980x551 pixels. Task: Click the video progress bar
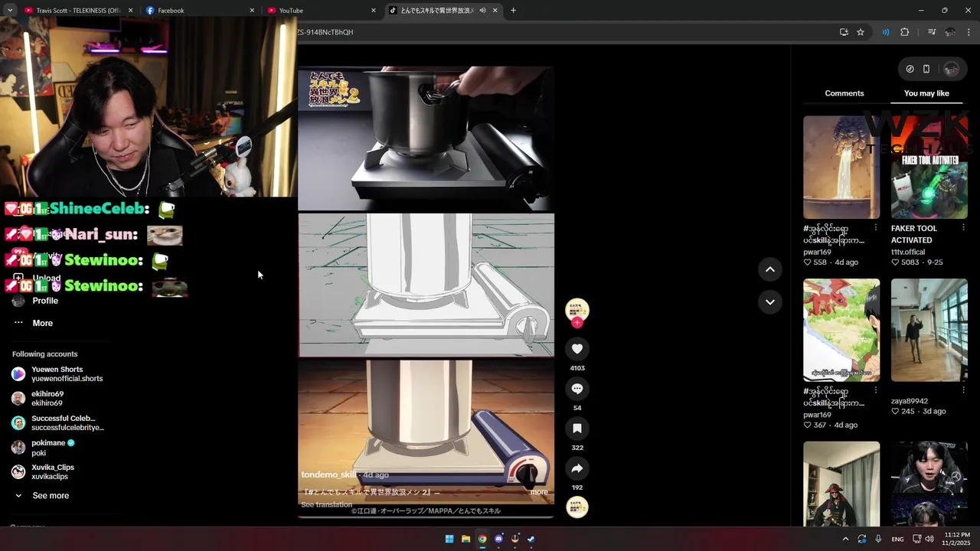click(426, 518)
